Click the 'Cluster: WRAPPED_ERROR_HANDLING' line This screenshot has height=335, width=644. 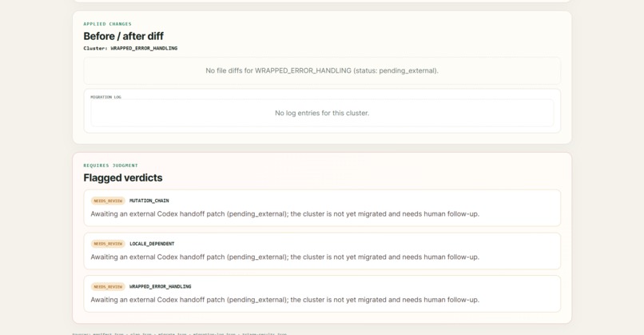pos(130,48)
